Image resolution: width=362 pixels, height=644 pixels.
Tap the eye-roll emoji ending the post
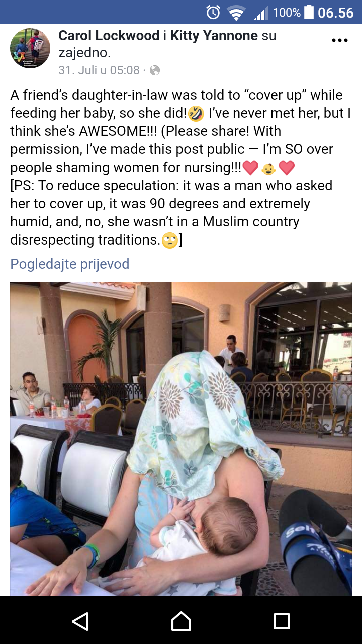point(170,240)
